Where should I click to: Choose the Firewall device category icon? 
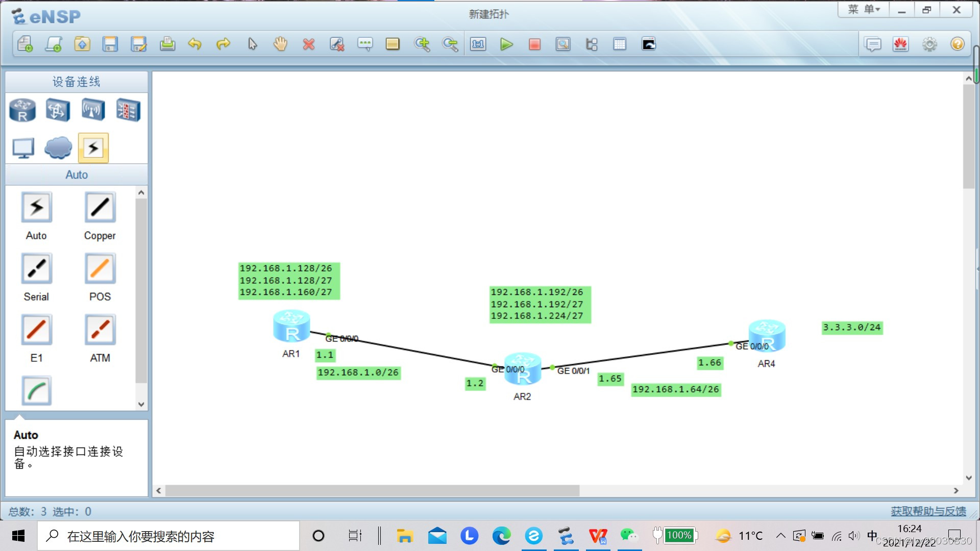pos(128,110)
